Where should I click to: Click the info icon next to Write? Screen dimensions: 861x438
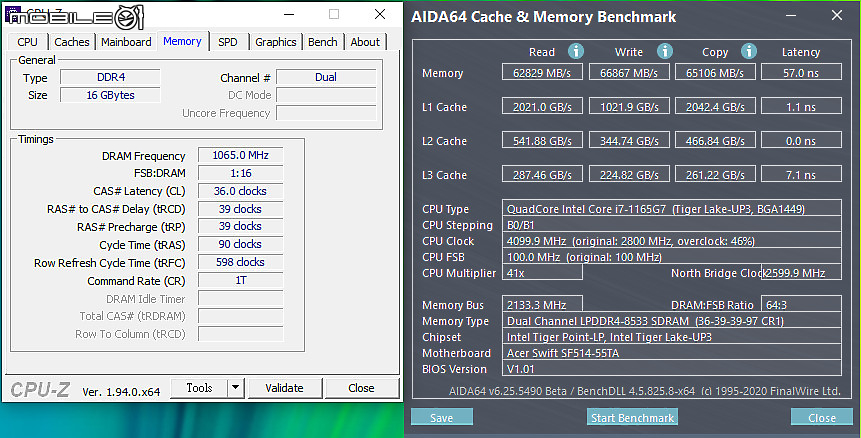pos(665,51)
